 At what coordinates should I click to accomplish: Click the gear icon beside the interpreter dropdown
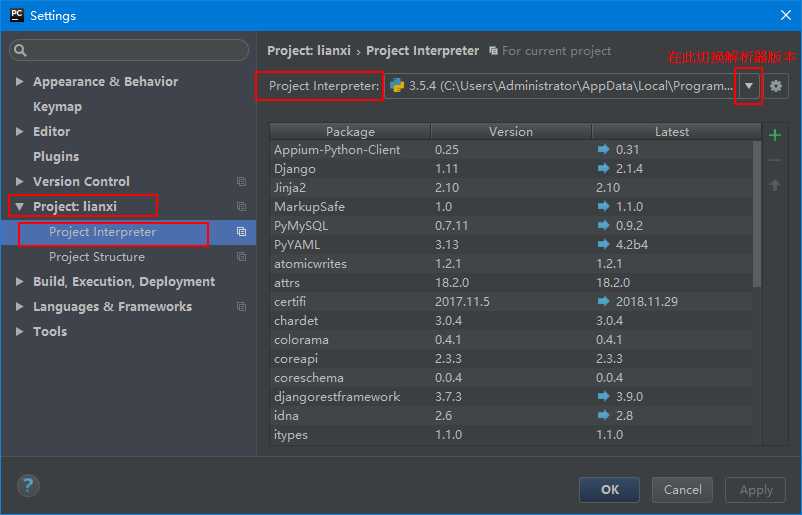tap(775, 86)
